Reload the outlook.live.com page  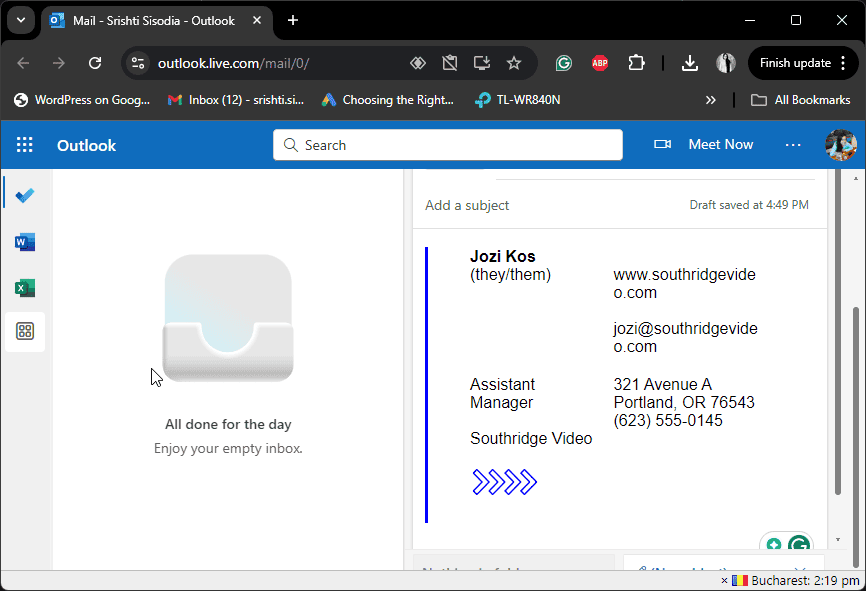point(95,63)
